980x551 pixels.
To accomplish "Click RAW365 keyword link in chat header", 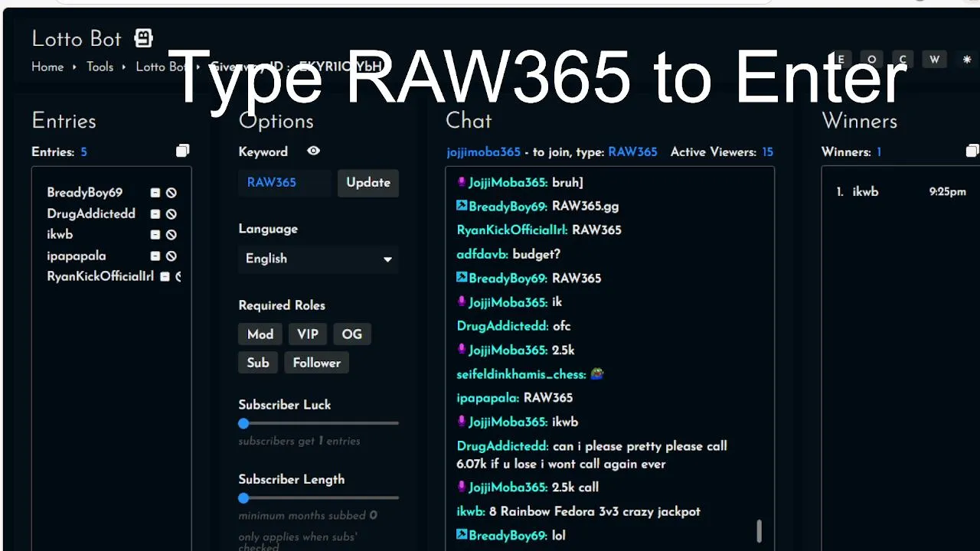I will (x=632, y=152).
